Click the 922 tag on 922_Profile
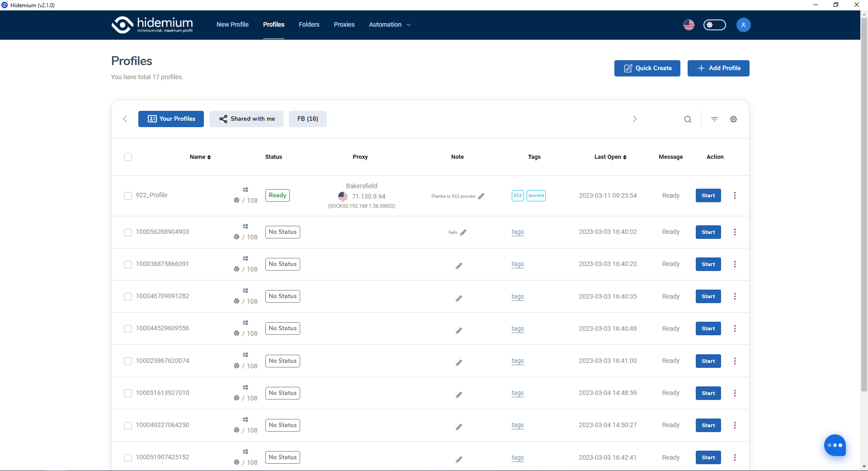Screen dimensions: 868x471 click(x=518, y=195)
